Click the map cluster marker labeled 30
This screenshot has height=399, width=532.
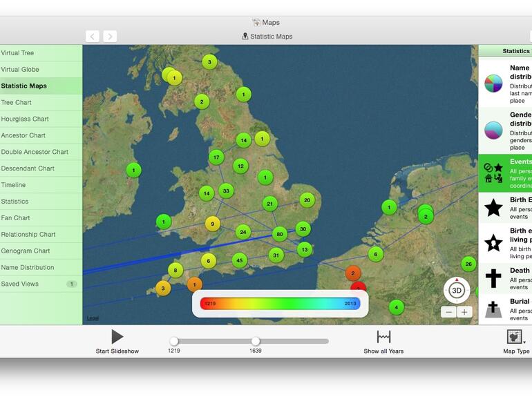tap(303, 229)
